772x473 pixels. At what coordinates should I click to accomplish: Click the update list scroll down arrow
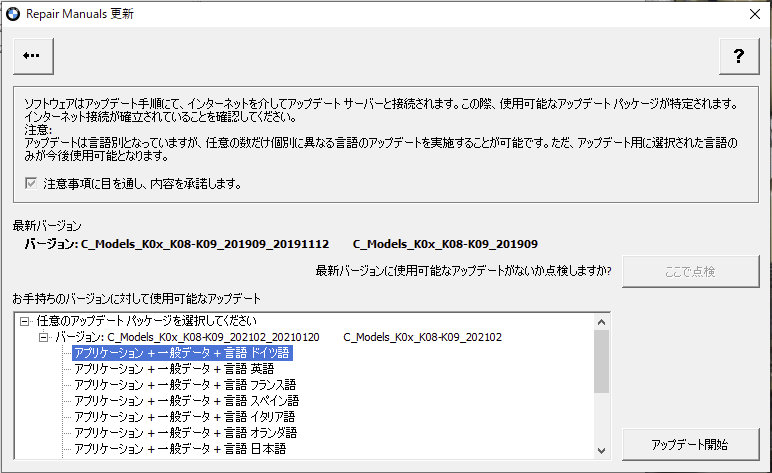click(x=601, y=450)
